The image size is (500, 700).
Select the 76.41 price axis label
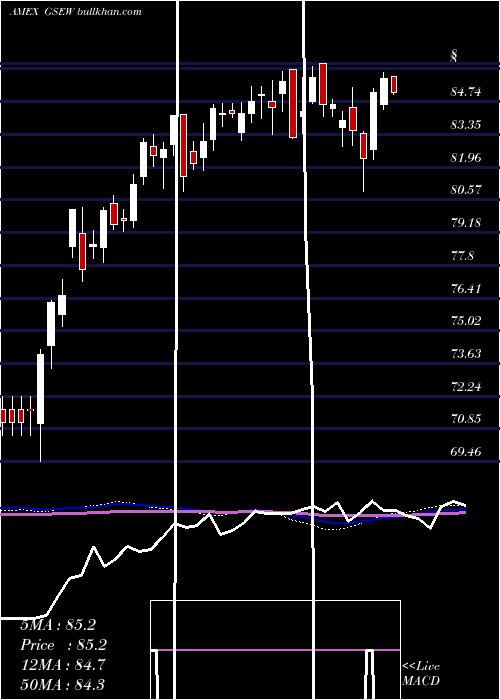click(x=466, y=288)
